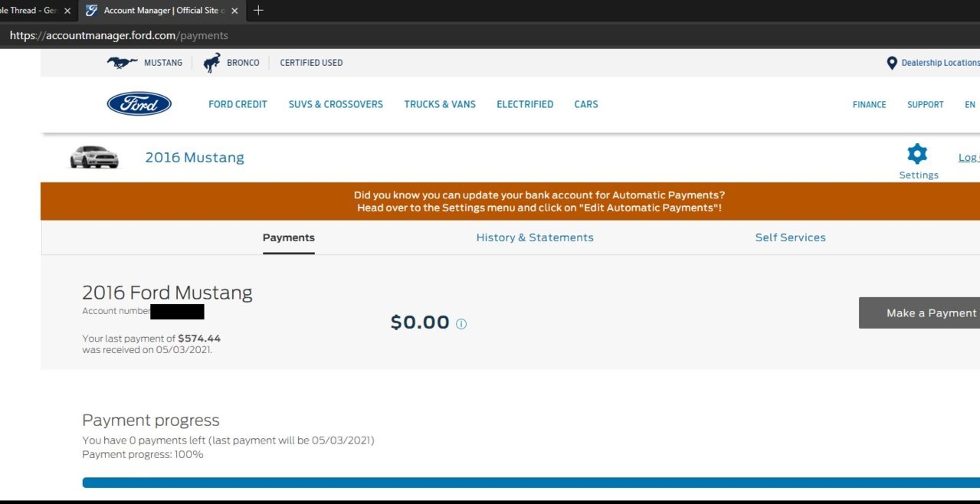This screenshot has width=980, height=504.
Task: Open the Cars menu
Action: click(x=586, y=104)
